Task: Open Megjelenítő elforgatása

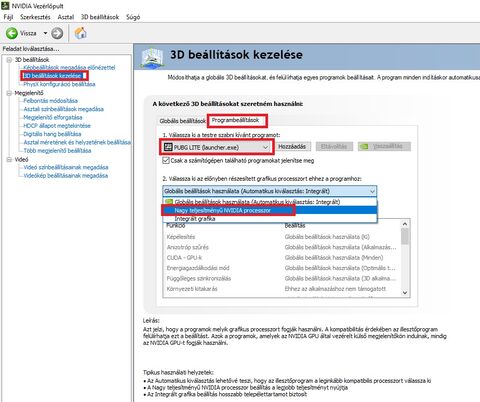Action: [53, 117]
